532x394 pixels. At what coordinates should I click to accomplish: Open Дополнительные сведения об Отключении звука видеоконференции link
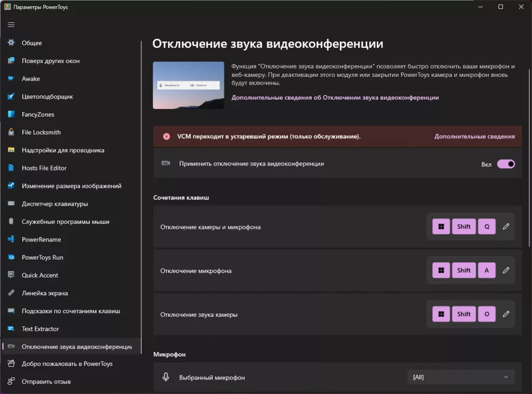pyautogui.click(x=335, y=97)
